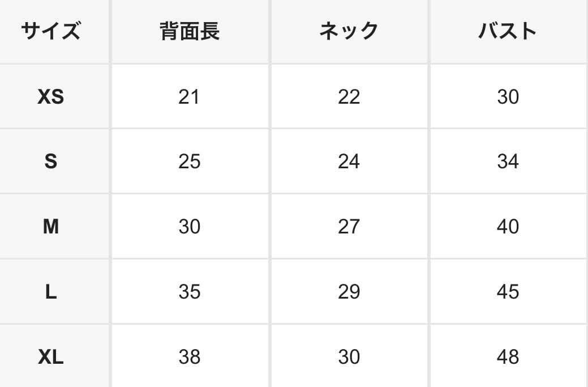Select the XS size row label

(51, 97)
